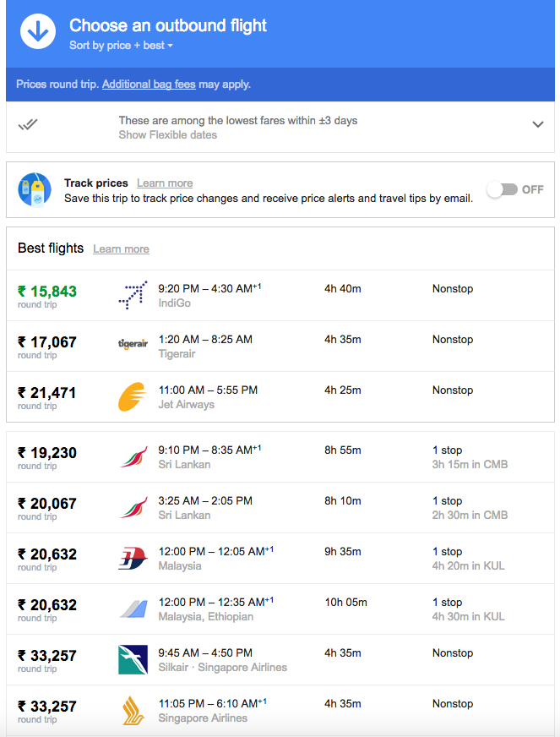Open the Additional bag fees link
Image resolution: width=560 pixels, height=737 pixels.
click(x=149, y=85)
